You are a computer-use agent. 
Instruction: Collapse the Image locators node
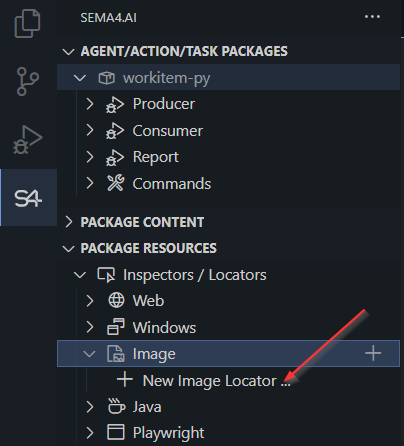(89, 354)
